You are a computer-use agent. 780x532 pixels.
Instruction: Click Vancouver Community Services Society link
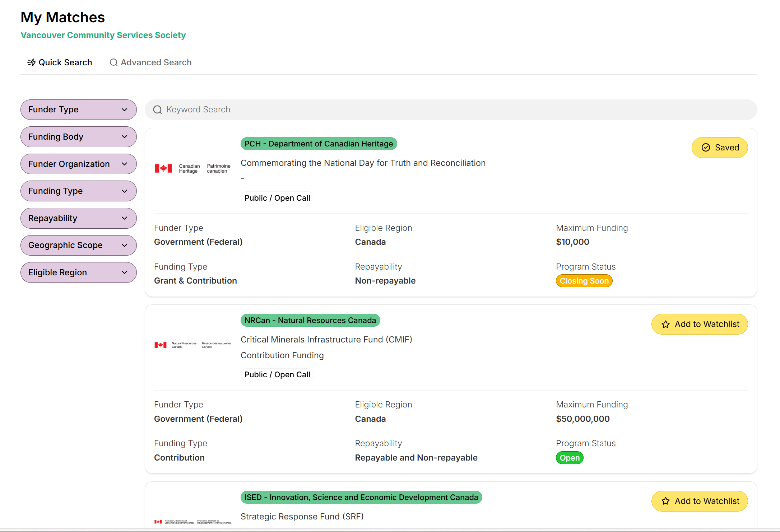[103, 35]
